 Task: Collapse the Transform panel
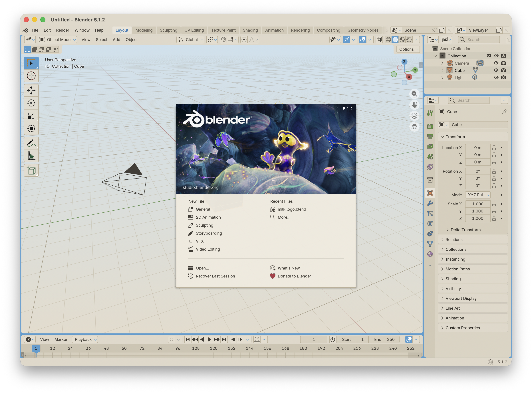tap(472, 137)
